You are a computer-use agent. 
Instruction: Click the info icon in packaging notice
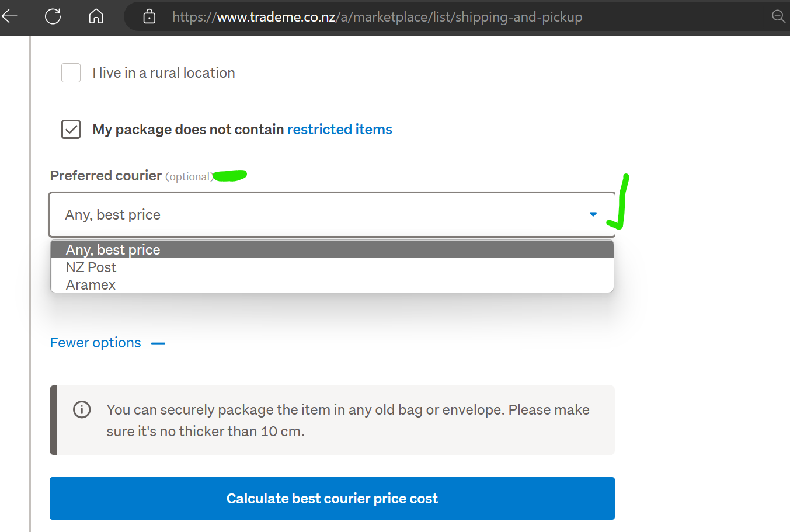(82, 409)
